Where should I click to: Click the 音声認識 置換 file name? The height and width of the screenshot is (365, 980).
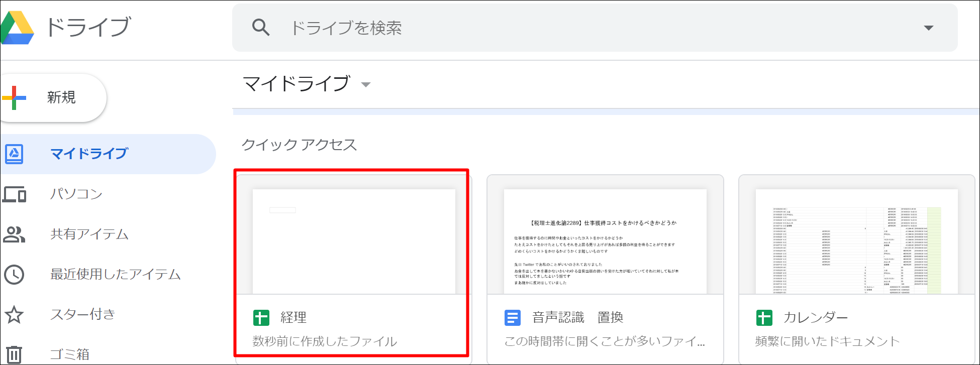[x=578, y=317]
